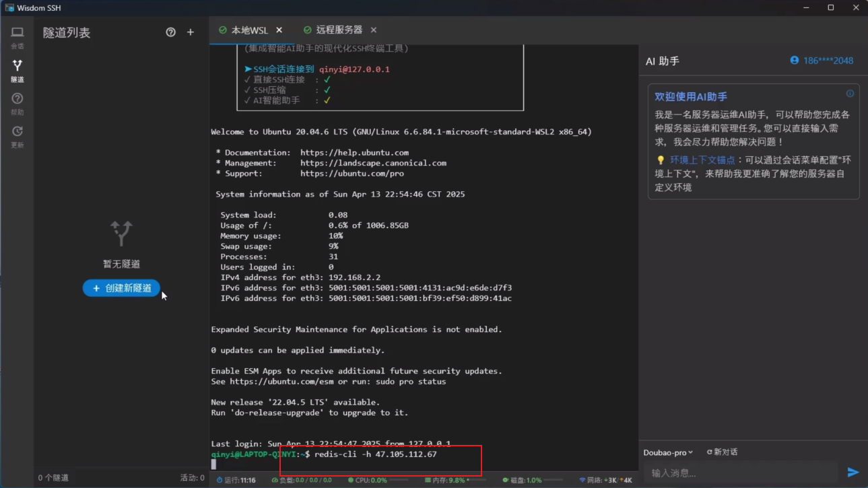Click the IPv4 address 192.168.2.2

354,277
